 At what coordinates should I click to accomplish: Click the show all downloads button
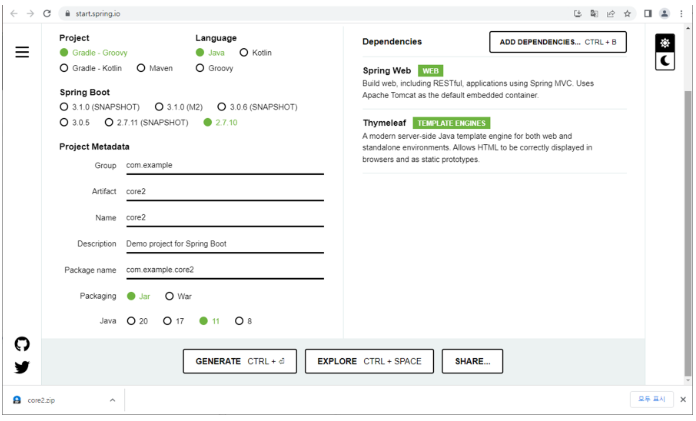click(x=652, y=399)
